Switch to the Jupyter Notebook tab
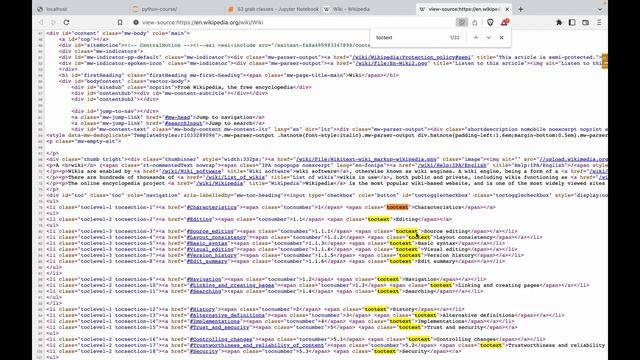Image resolution: width=640 pixels, height=360 pixels. point(273,9)
